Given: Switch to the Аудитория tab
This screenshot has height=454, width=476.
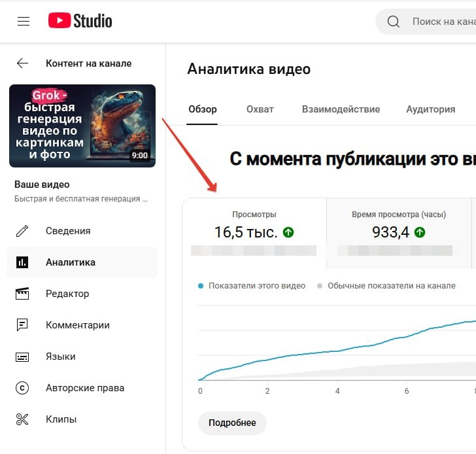Looking at the screenshot, I should point(431,109).
